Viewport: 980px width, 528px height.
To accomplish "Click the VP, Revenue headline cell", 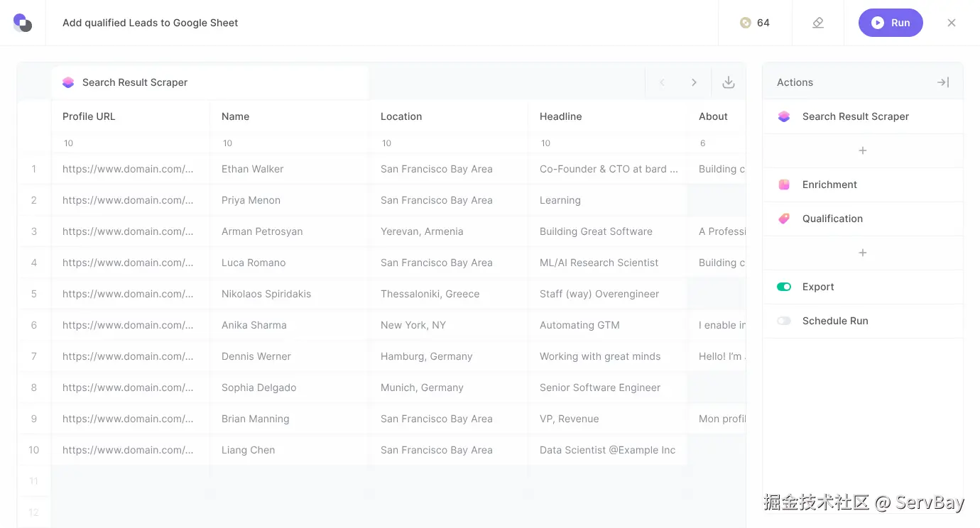I will [x=608, y=419].
